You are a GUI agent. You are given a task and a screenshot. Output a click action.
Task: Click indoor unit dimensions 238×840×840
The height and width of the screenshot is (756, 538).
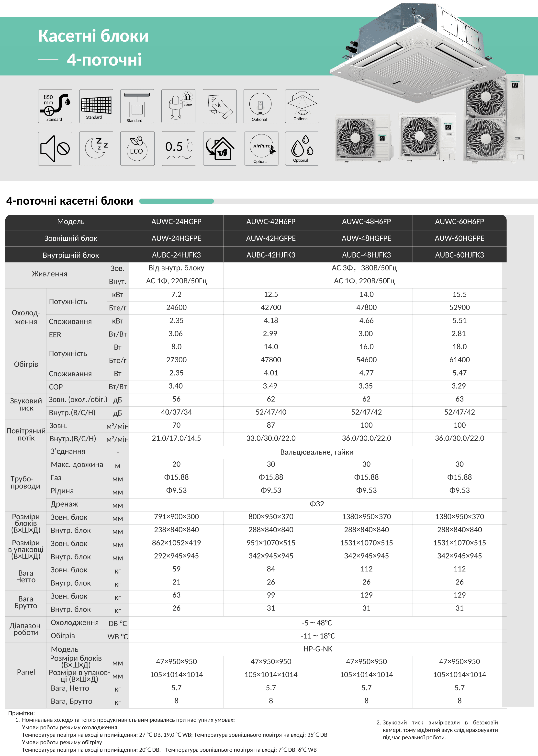tap(176, 530)
